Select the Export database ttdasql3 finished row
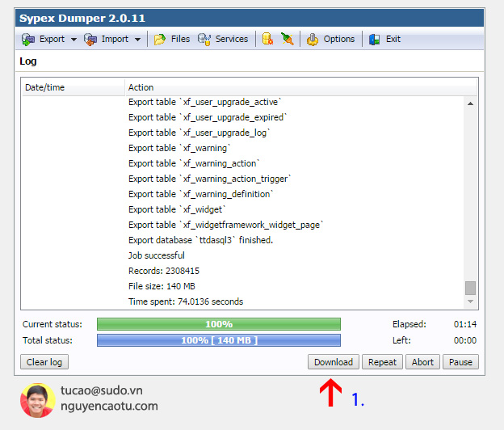This screenshot has width=504, height=430. pyautogui.click(x=242, y=240)
